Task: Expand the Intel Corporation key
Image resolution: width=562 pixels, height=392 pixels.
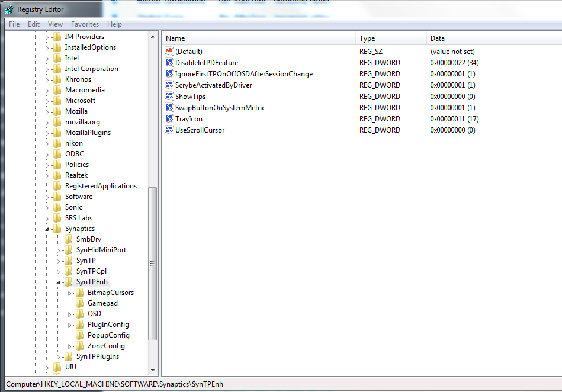Action: click(x=47, y=69)
